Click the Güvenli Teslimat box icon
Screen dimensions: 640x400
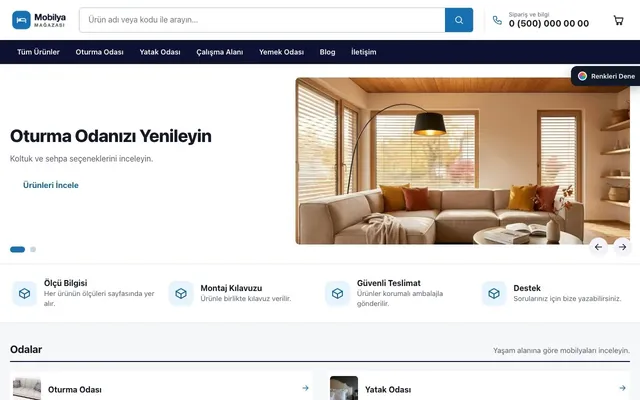tap(337, 293)
